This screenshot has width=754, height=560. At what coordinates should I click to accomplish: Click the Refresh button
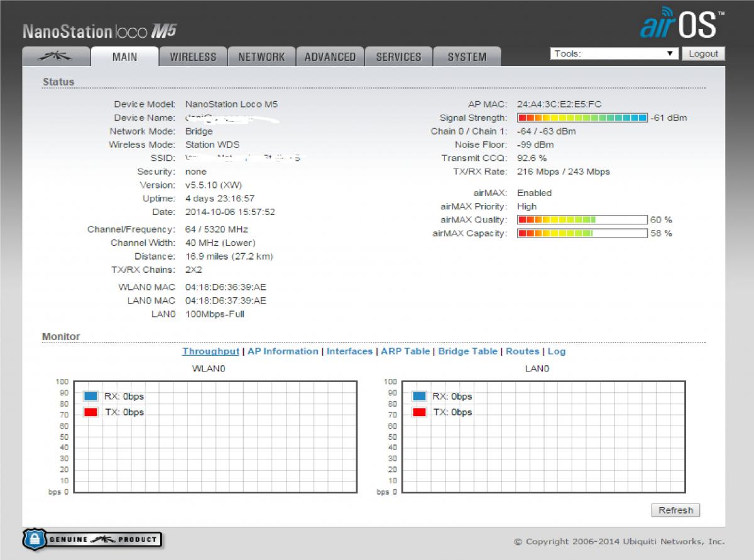coord(675,510)
